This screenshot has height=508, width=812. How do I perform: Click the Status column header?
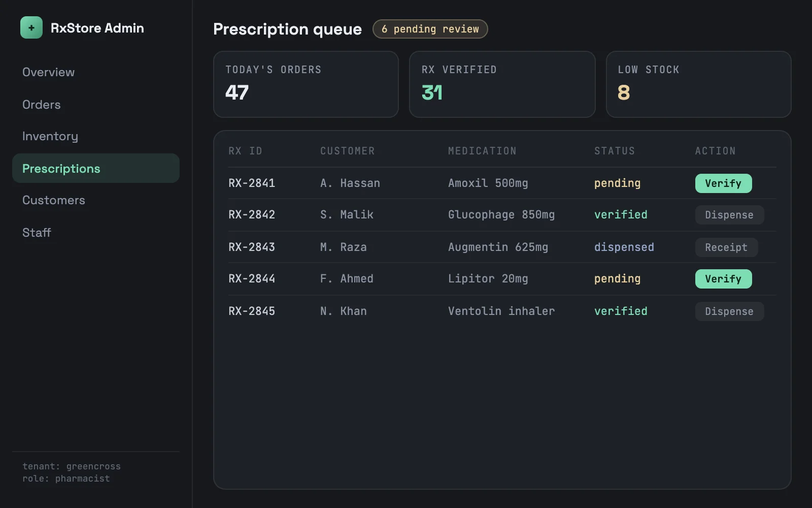[615, 151]
